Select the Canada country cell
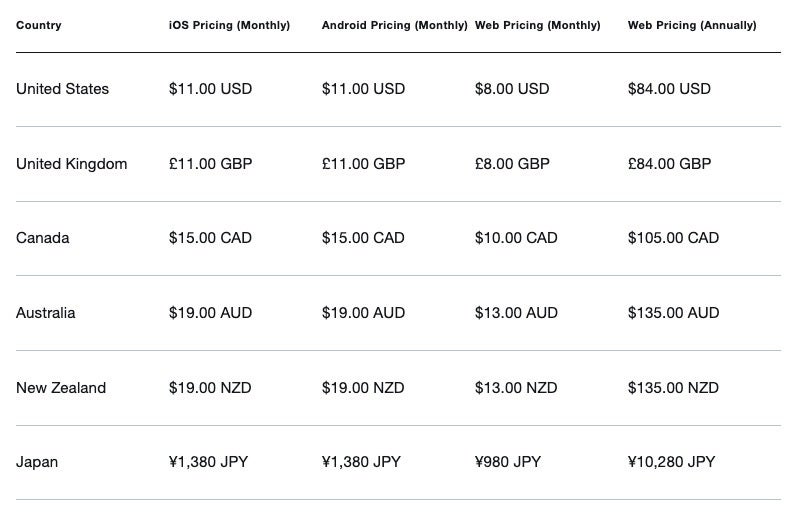The width and height of the screenshot is (795, 515). (43, 238)
